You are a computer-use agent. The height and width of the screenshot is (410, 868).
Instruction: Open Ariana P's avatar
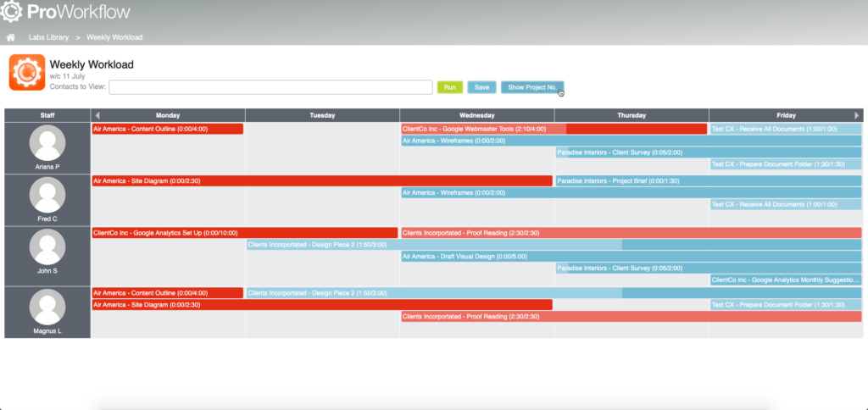(x=47, y=143)
